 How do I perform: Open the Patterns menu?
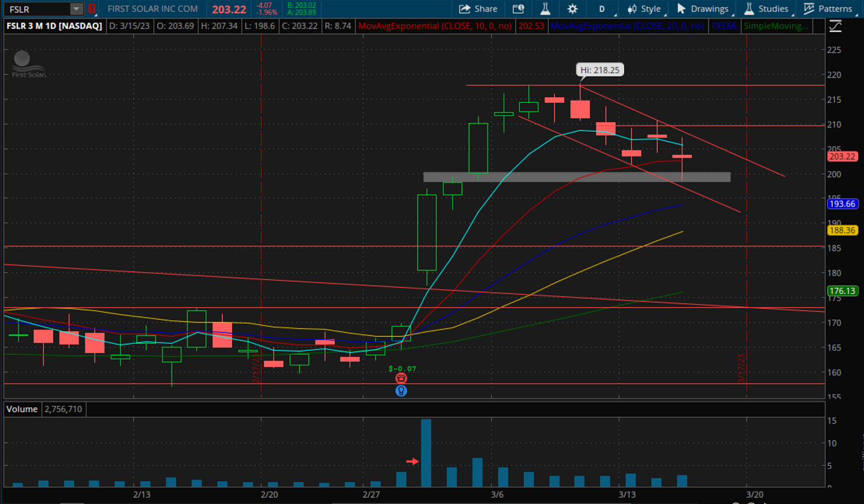(x=828, y=9)
